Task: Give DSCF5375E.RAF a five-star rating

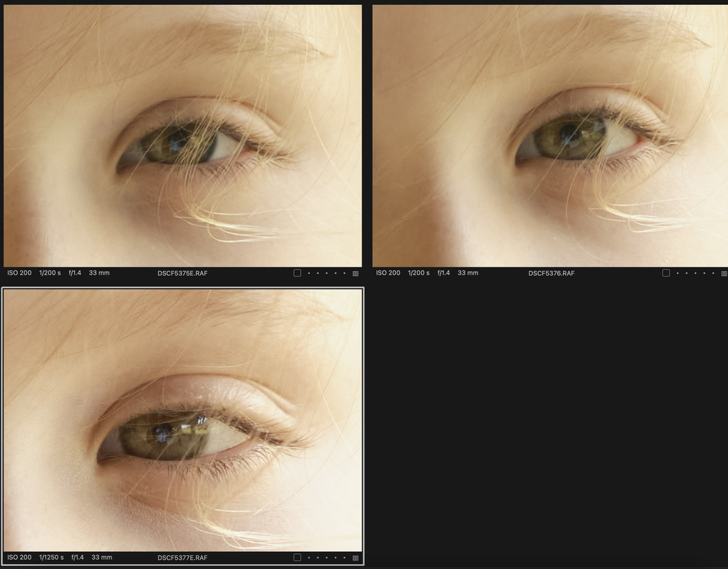Action: pos(344,273)
